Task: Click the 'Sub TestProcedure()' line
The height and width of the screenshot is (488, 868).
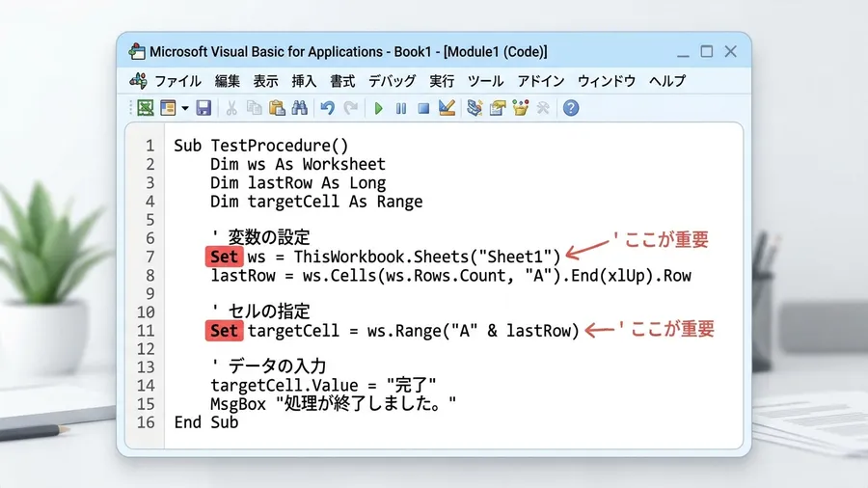Action: pyautogui.click(x=261, y=146)
